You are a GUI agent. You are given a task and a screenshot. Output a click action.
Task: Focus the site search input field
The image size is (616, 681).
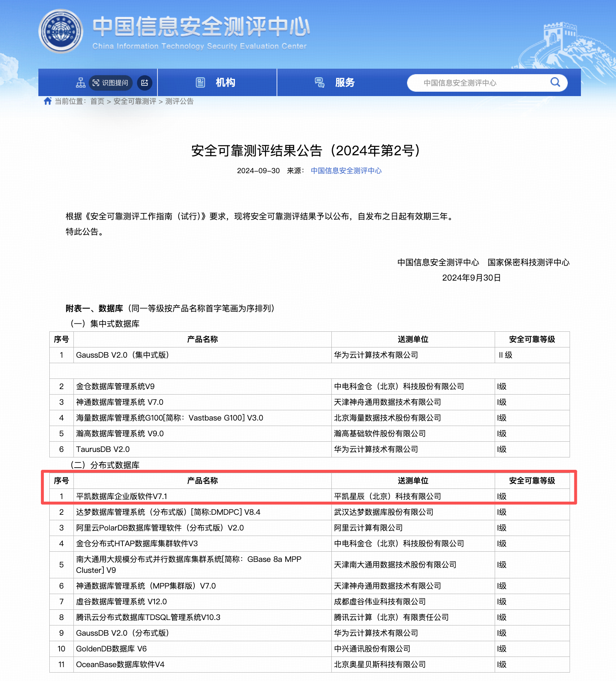point(487,83)
